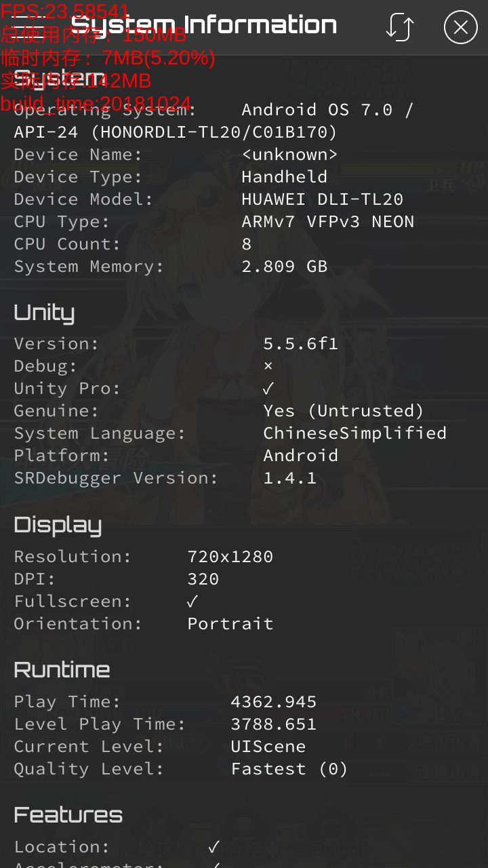Click the System Information title text

[x=203, y=26]
